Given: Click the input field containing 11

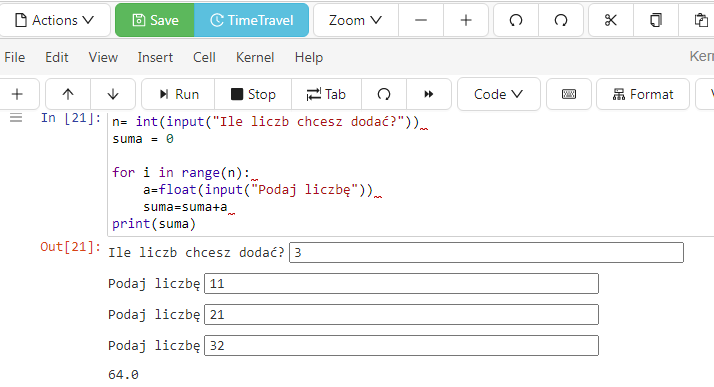Looking at the screenshot, I should point(401,284).
